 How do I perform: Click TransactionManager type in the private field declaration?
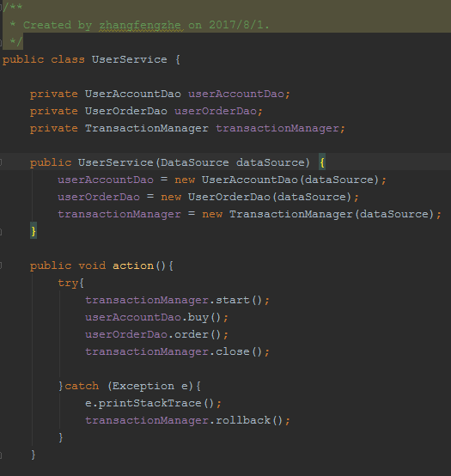[147, 128]
